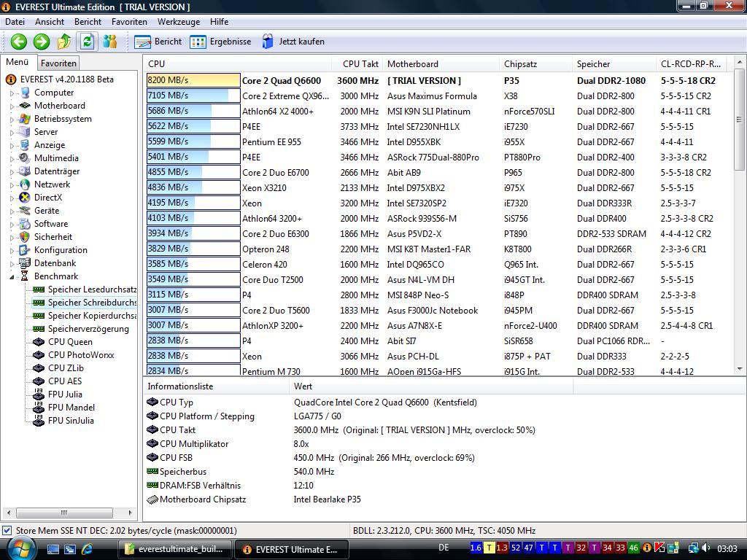Click the volume speaker tray icon

click(705, 548)
